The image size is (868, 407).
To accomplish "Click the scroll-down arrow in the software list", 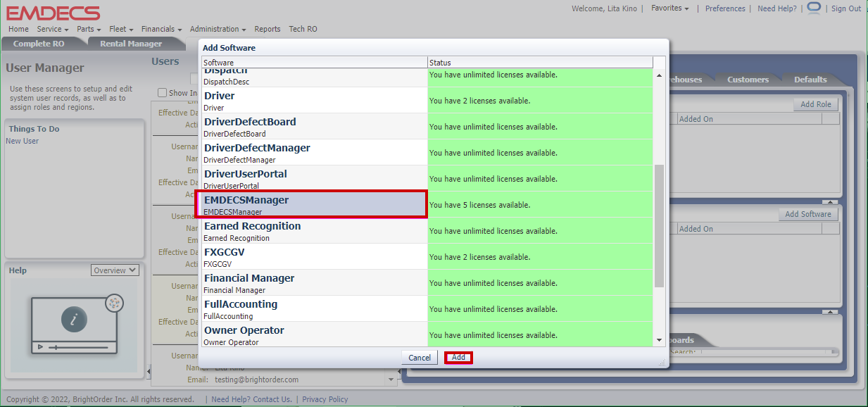I will pos(660,340).
